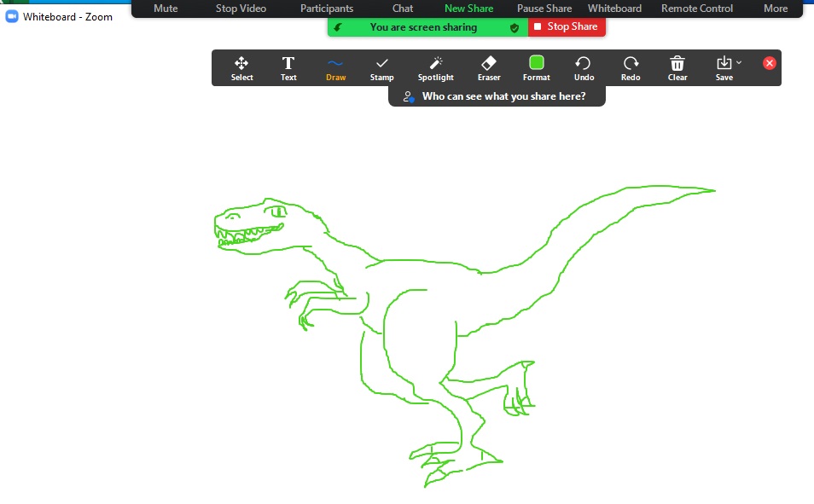Switch to the Eraser tool
The width and height of the screenshot is (814, 504).
[x=489, y=68]
